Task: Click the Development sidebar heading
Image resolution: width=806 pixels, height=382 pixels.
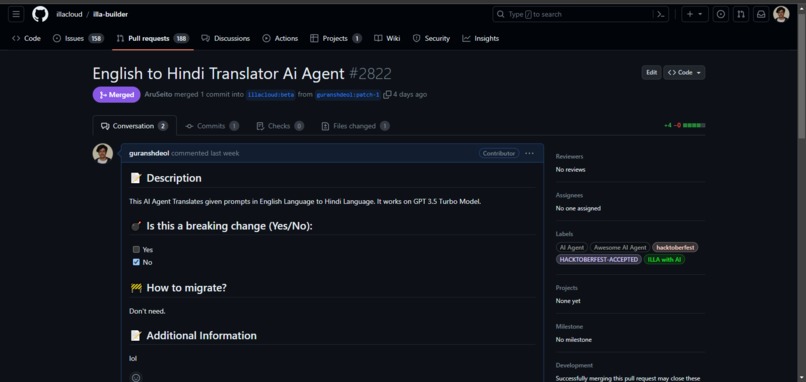Action: (x=574, y=366)
